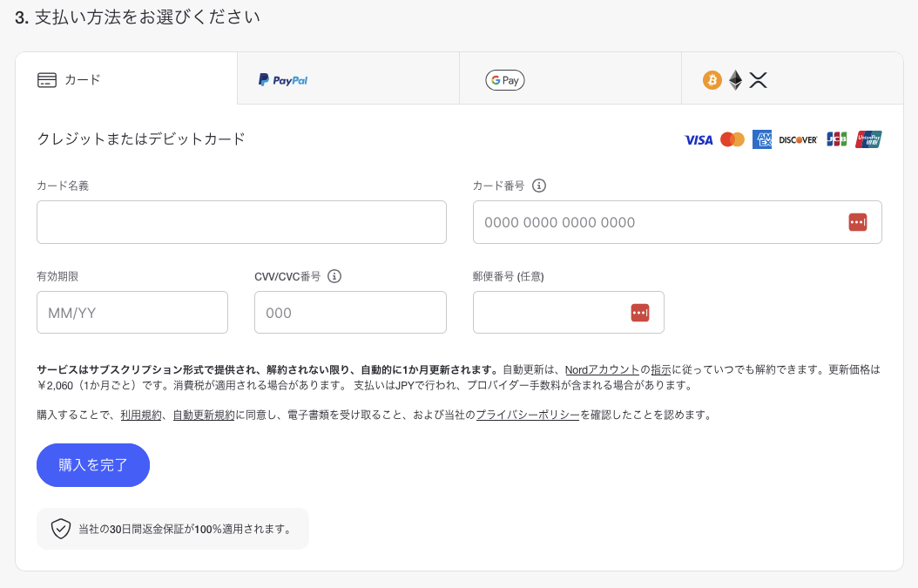Click the password manager icon in card number field
Screen dimensions: 918x588
858,222
